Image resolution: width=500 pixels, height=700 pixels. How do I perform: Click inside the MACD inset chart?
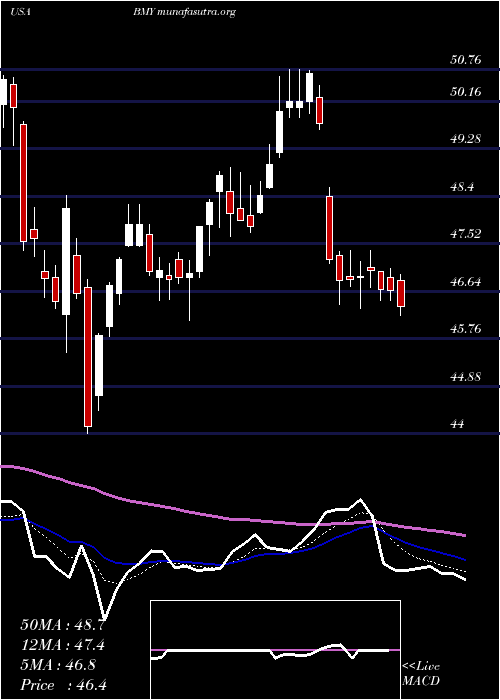coord(275,650)
